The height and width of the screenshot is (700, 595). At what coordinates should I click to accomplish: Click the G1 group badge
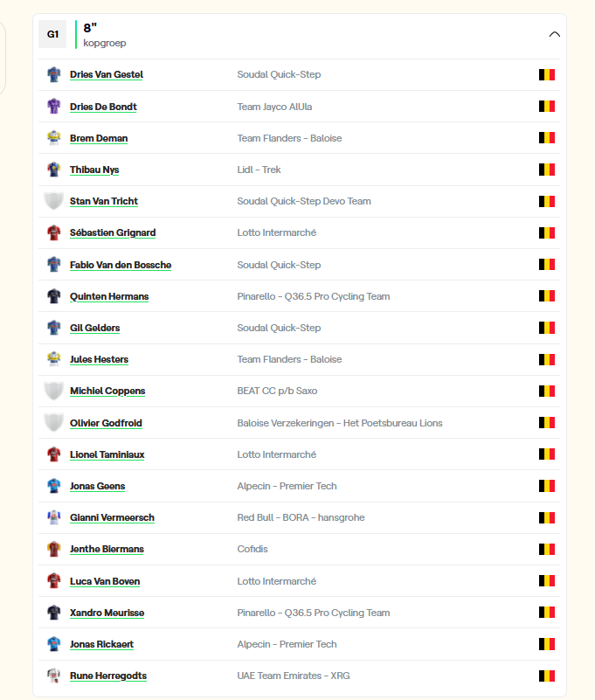[52, 34]
